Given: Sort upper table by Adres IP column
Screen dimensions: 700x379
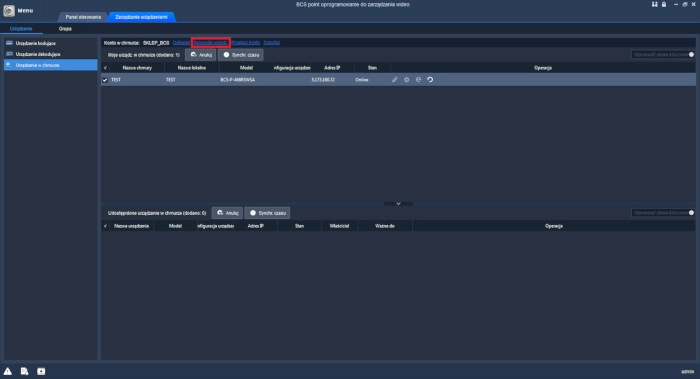Looking at the screenshot, I should [332, 68].
